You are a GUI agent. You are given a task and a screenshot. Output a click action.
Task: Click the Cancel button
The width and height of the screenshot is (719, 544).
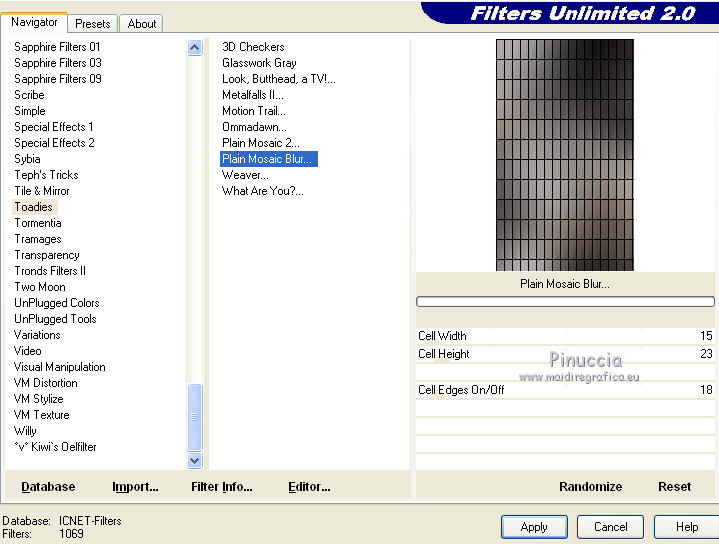pos(610,527)
